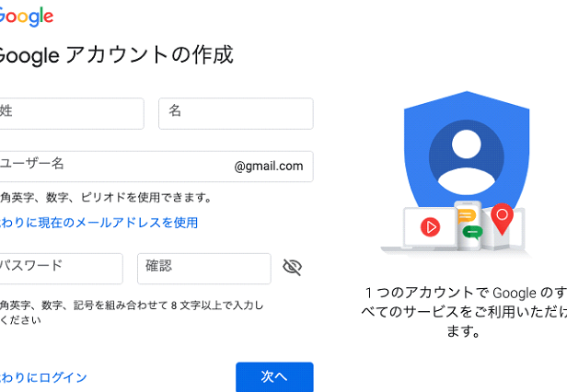Viewport: 567px width, 392px height.
Task: Toggle password visibility eye icon
Action: [293, 268]
